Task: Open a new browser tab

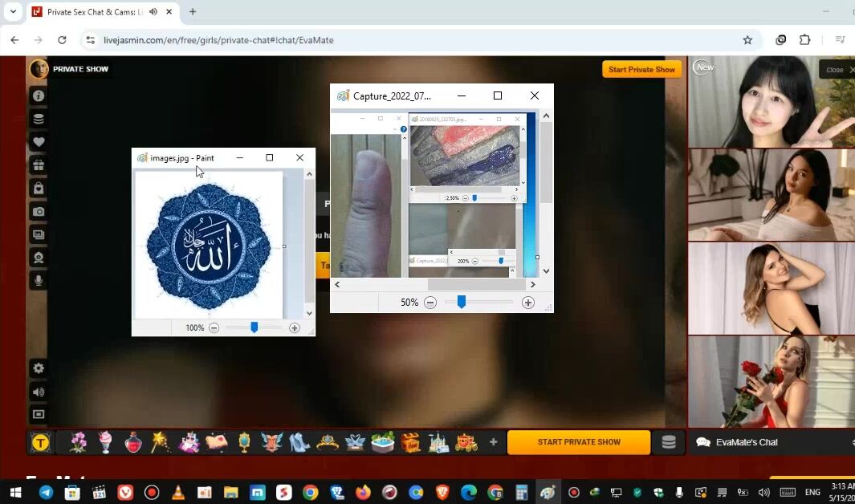Action: (x=193, y=12)
